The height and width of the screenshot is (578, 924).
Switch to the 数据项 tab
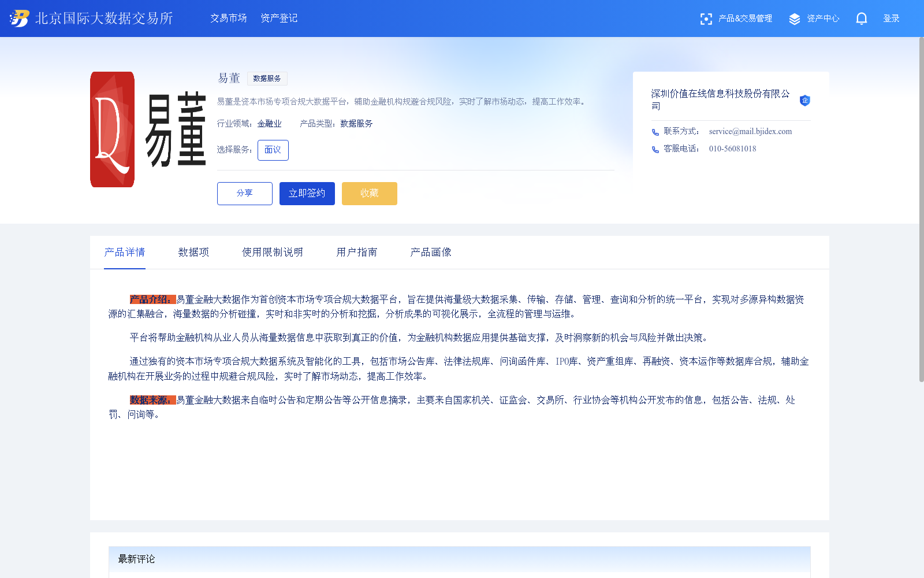coord(193,253)
